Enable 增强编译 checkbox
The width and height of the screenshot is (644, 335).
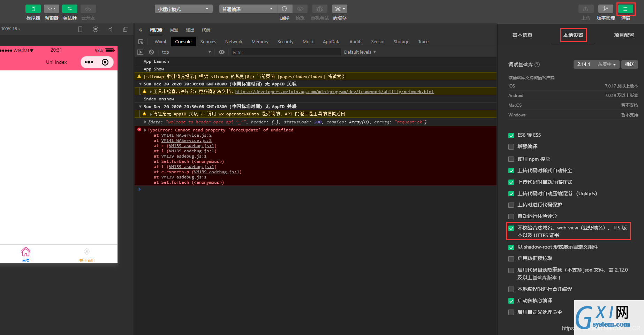pos(511,147)
